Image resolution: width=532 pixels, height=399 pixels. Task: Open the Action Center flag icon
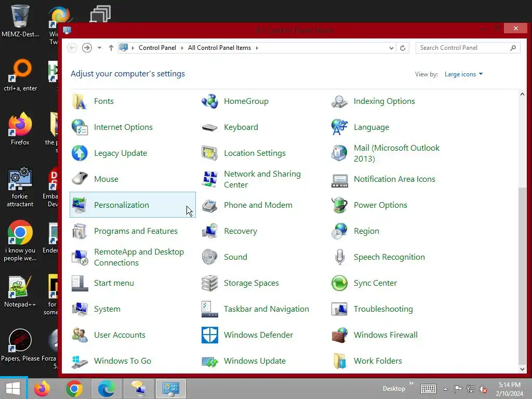458,389
